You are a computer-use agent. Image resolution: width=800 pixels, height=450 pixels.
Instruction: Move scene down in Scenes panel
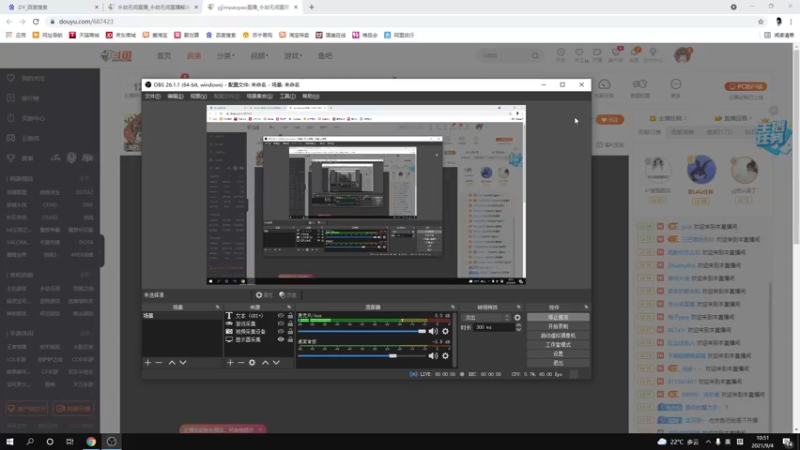(x=183, y=363)
